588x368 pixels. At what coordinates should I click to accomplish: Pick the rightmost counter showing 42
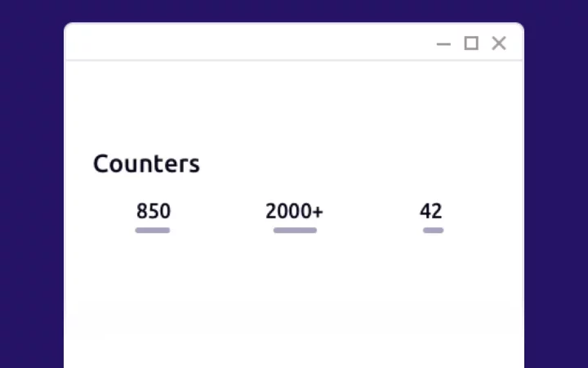(431, 211)
